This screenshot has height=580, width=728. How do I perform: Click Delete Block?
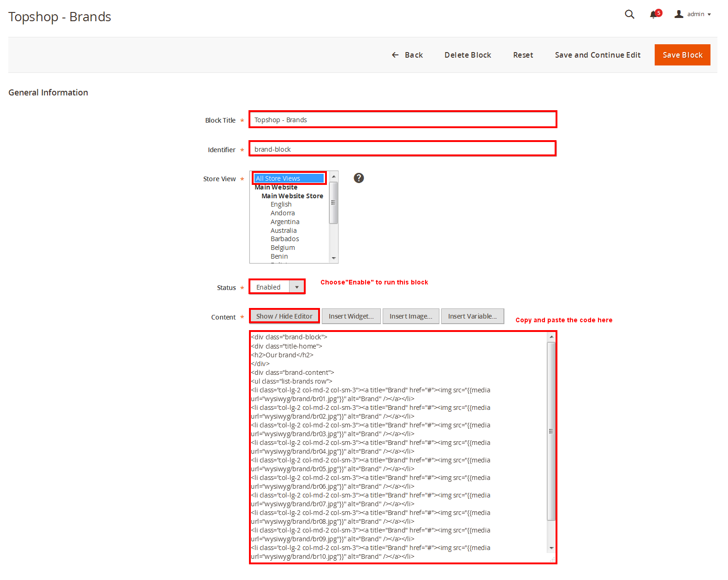pyautogui.click(x=468, y=55)
